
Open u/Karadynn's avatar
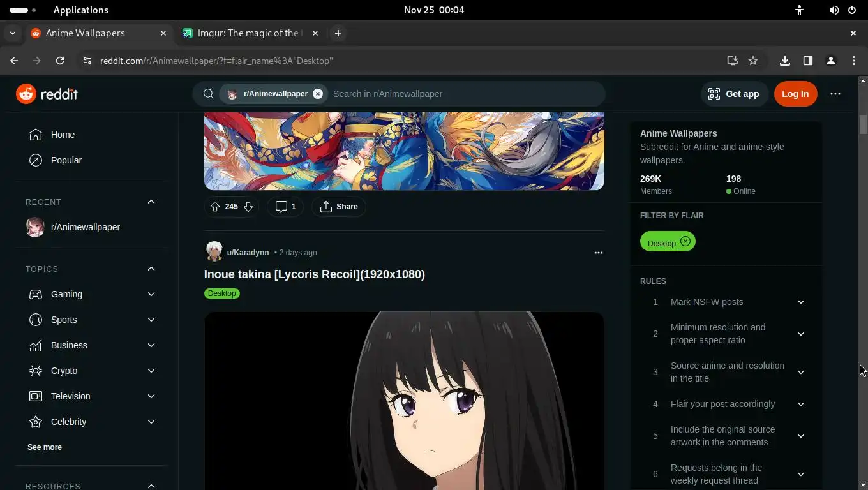pos(214,252)
